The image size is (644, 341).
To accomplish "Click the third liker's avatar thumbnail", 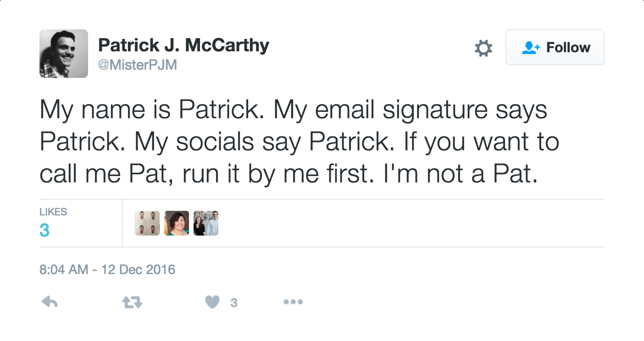I will pos(206,223).
